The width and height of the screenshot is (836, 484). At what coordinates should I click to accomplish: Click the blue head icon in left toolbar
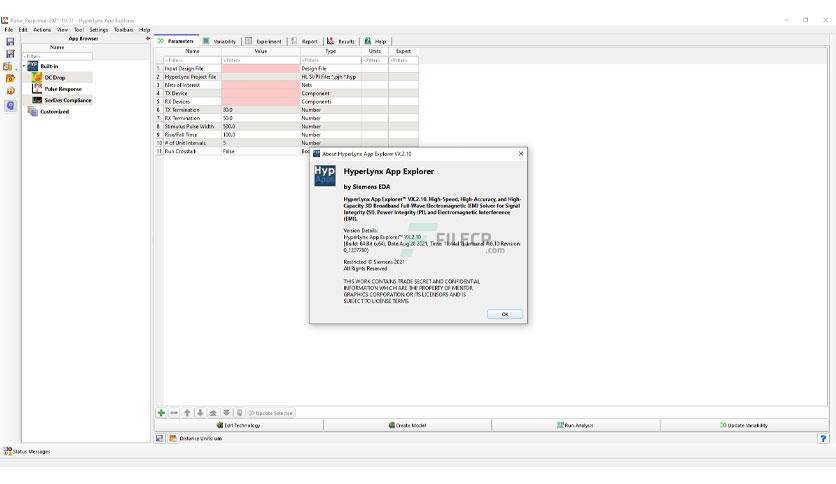click(x=10, y=106)
